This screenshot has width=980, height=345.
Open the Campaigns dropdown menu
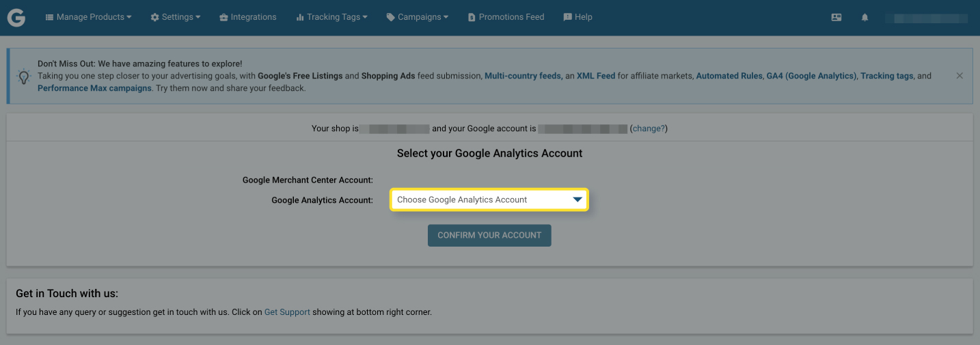click(x=417, y=17)
